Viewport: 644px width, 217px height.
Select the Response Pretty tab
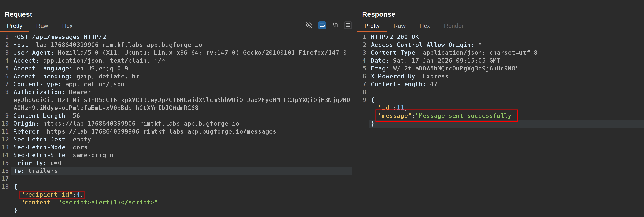pyautogui.click(x=372, y=26)
